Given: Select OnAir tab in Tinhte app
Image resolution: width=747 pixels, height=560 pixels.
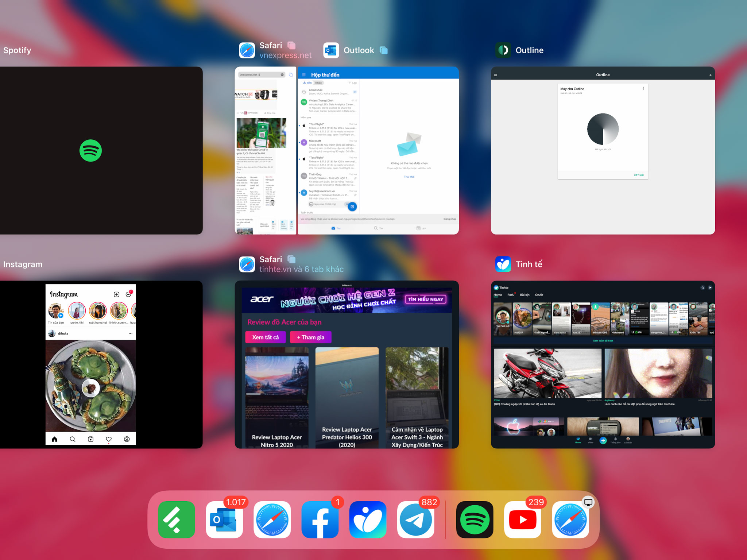Looking at the screenshot, I should tap(539, 295).
